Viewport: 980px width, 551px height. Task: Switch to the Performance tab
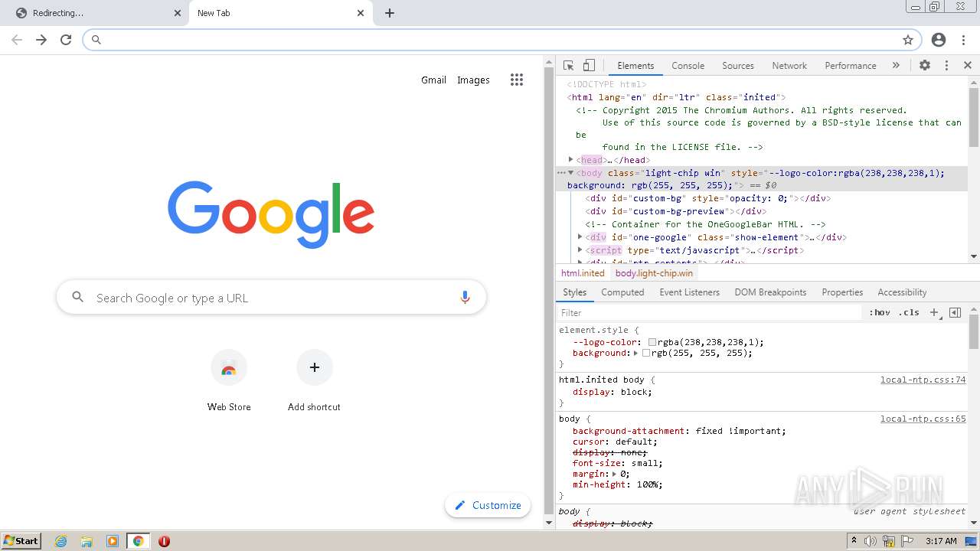pyautogui.click(x=850, y=66)
